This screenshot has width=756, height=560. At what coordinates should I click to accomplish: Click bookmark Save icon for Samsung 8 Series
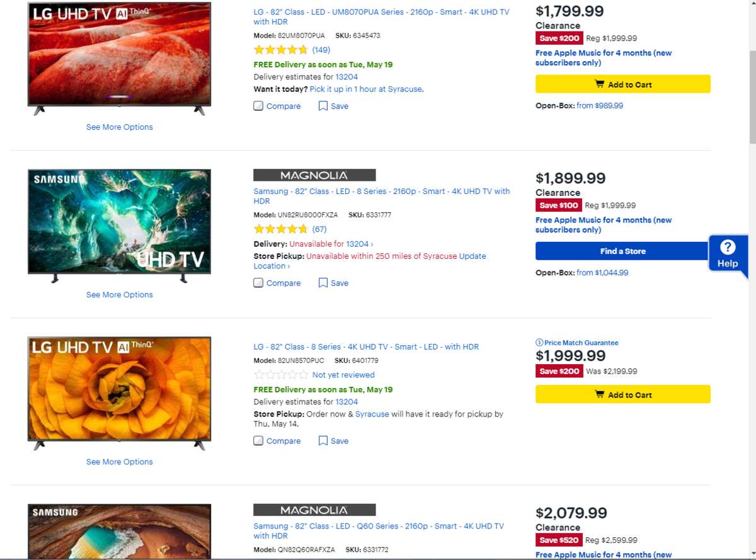[x=323, y=283]
